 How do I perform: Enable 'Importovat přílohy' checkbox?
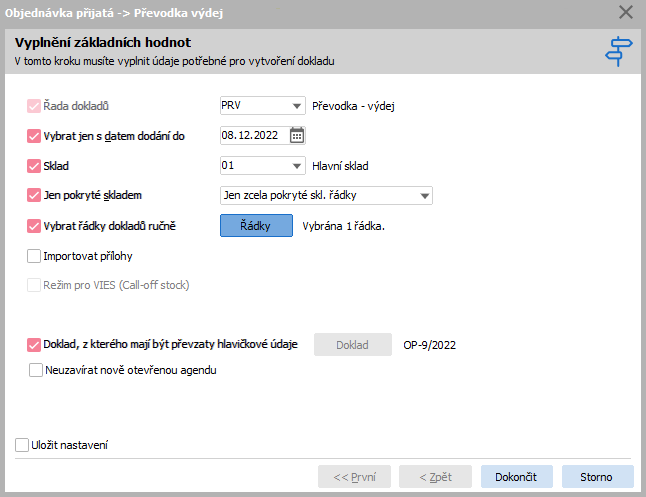(x=34, y=256)
